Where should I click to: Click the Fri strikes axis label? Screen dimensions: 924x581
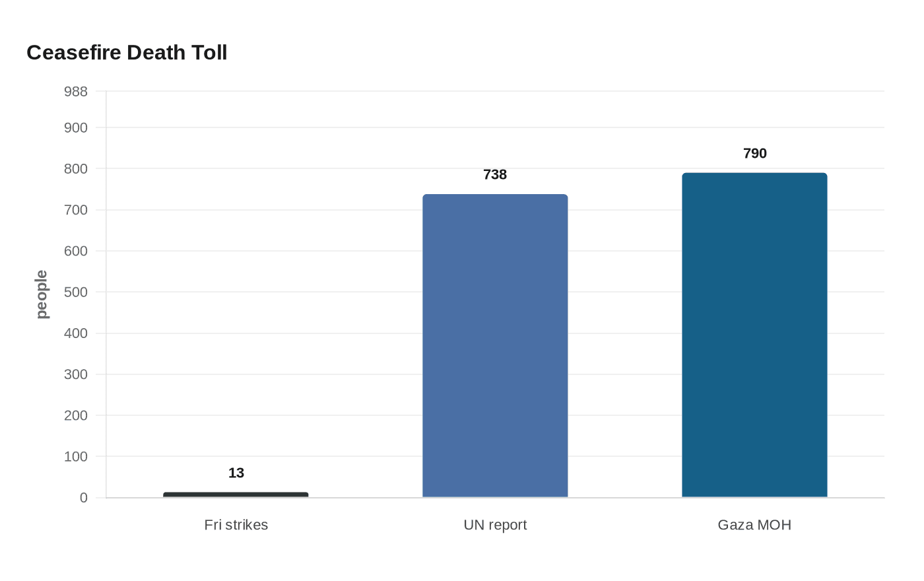tap(236, 525)
